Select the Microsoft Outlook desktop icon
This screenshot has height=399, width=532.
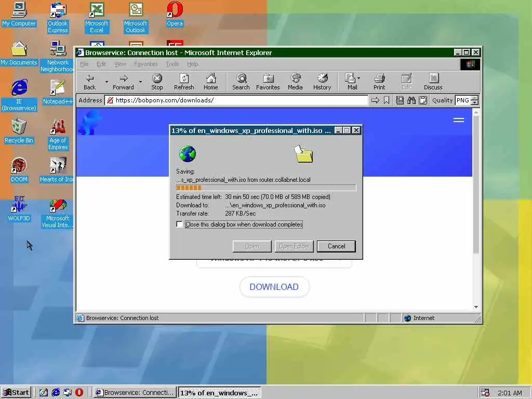click(136, 18)
